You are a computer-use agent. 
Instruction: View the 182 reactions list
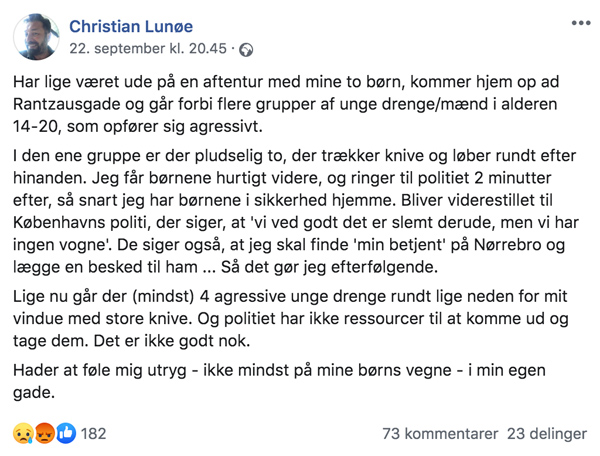(x=93, y=434)
